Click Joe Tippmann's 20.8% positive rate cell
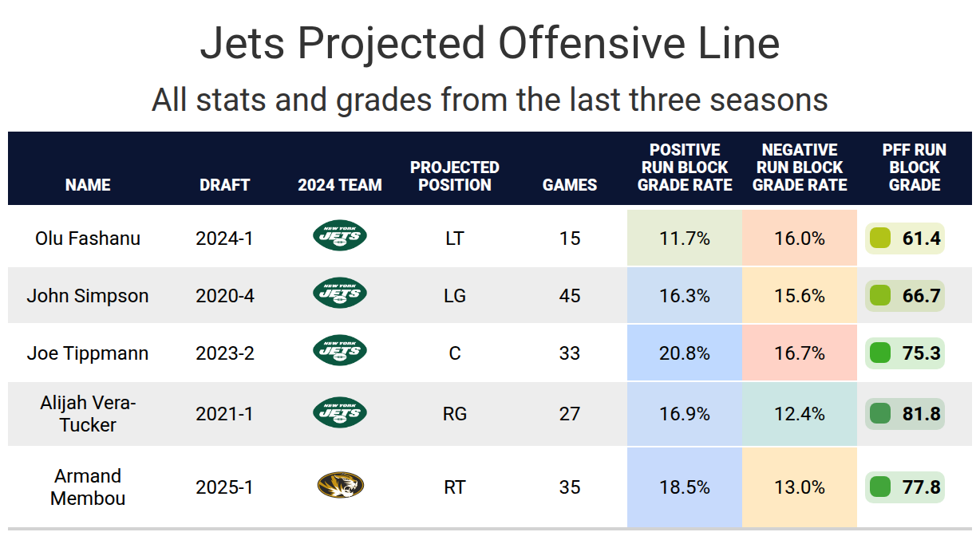 685,353
